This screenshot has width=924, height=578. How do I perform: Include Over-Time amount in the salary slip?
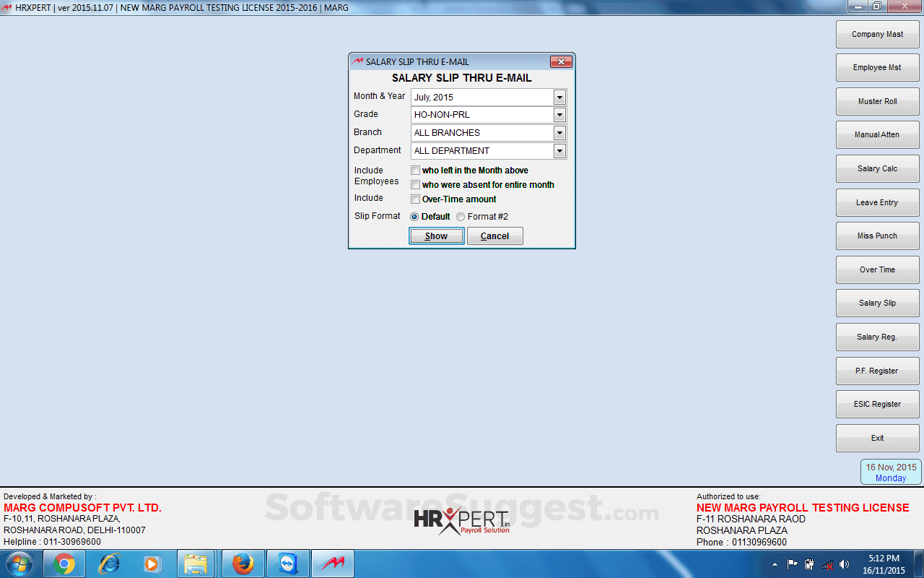[416, 199]
